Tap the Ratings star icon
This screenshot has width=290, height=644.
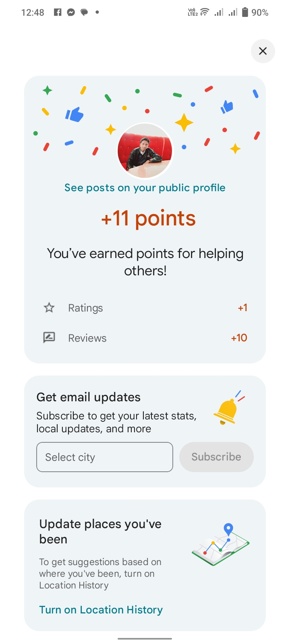click(x=49, y=308)
